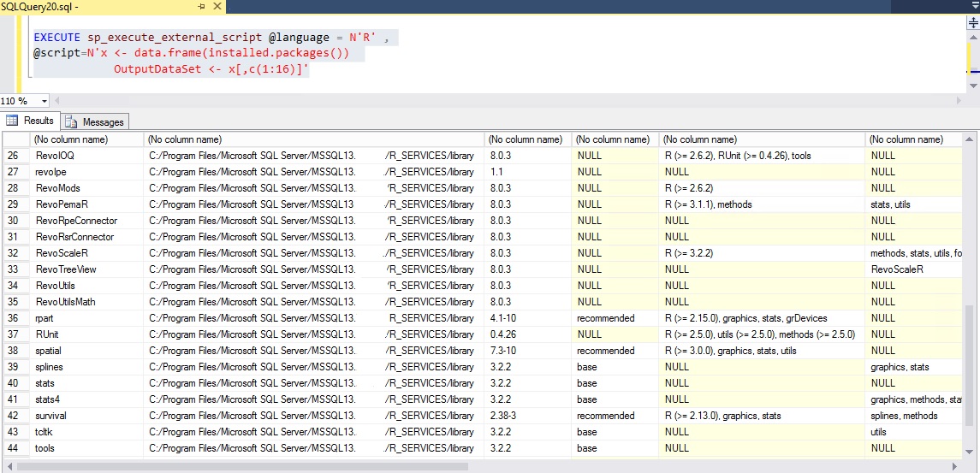Select the first column header
The height and width of the screenshot is (473, 980).
coord(86,139)
